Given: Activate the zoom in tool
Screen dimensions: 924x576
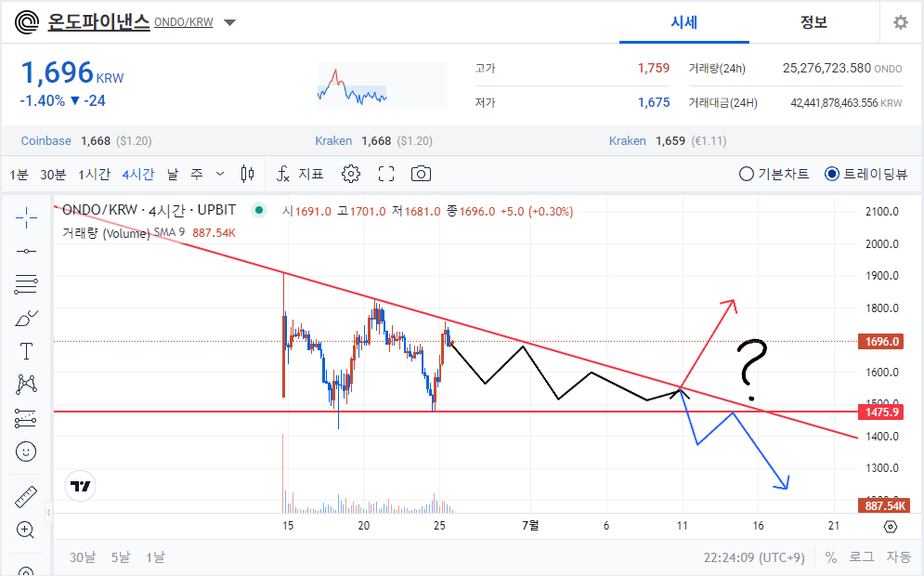Looking at the screenshot, I should tap(26, 530).
